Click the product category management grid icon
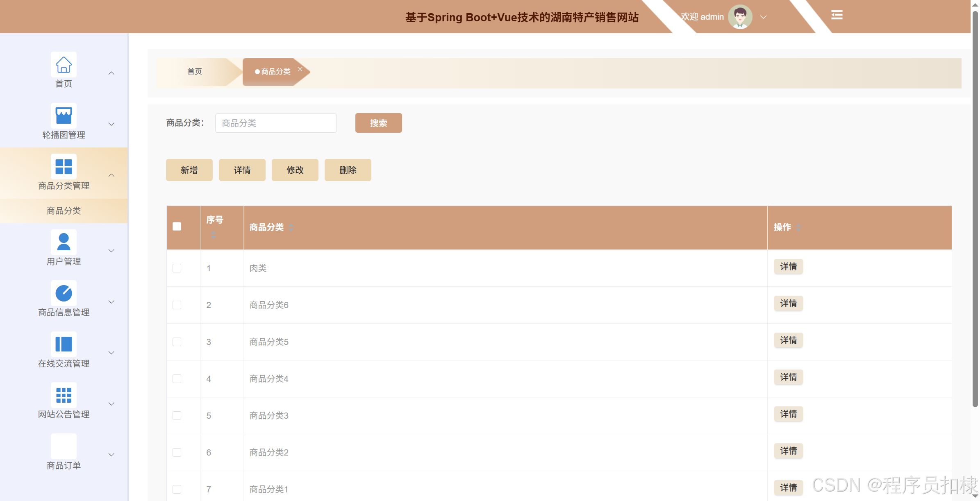The image size is (980, 501). [64, 167]
